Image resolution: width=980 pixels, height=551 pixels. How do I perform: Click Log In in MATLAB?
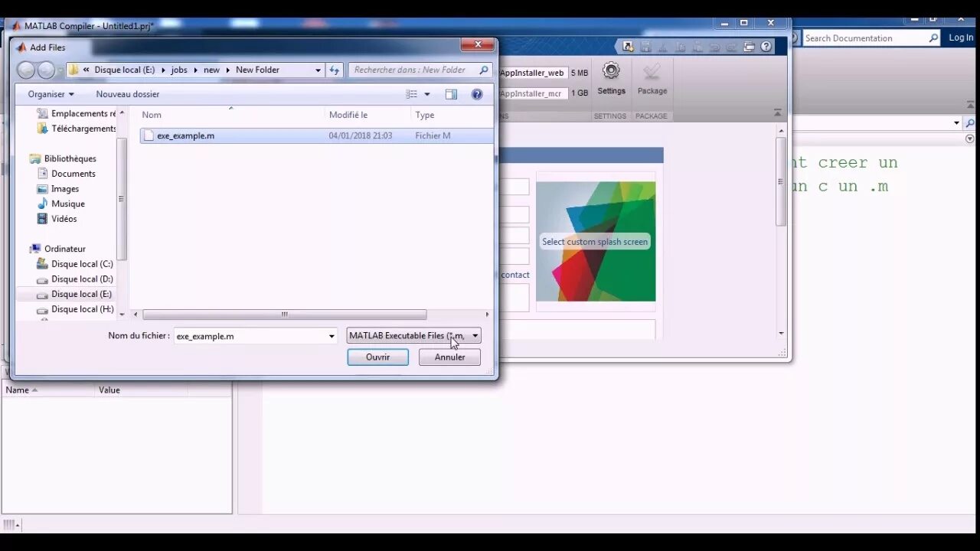click(x=962, y=37)
